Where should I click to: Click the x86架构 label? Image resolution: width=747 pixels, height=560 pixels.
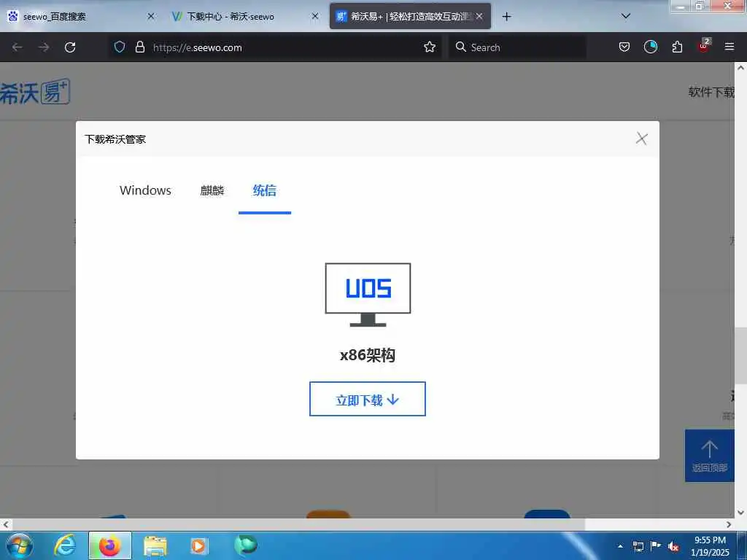(x=368, y=355)
